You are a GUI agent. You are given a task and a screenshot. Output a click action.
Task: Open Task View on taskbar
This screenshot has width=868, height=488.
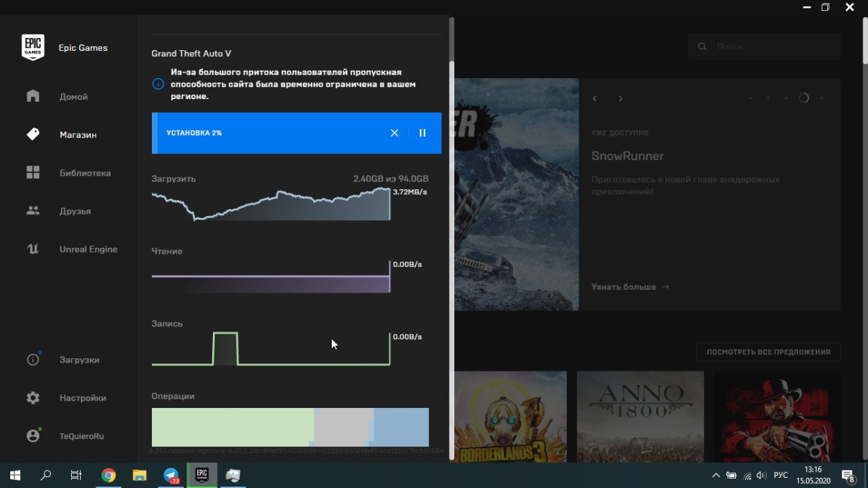(77, 475)
